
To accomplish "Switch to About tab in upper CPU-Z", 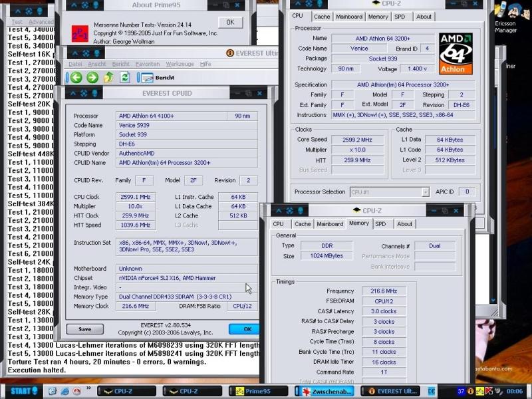I will [424, 17].
